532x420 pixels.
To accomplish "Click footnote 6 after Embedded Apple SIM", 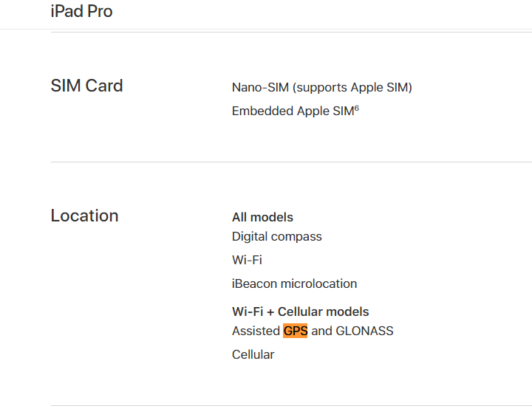I will (357, 108).
